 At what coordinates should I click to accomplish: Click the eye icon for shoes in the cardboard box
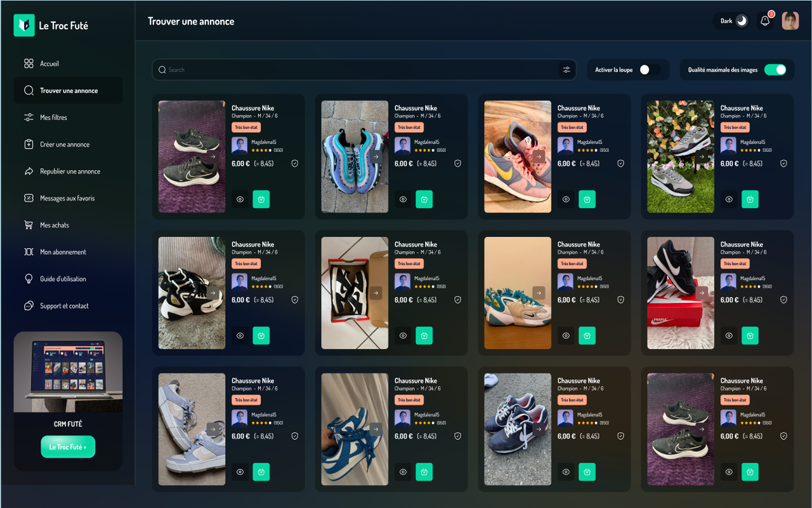[x=403, y=336]
